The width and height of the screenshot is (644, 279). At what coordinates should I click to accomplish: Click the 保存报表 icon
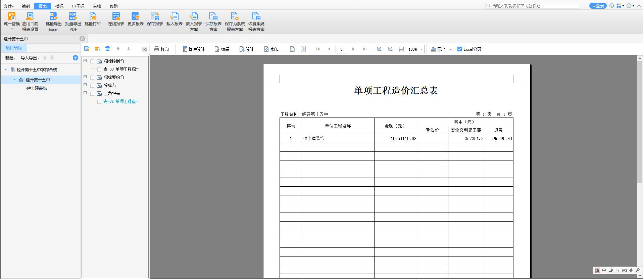(x=155, y=16)
